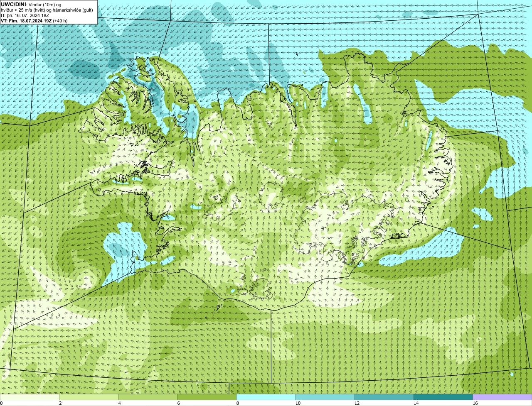Click the legend scale label '2'

pyautogui.click(x=60, y=403)
